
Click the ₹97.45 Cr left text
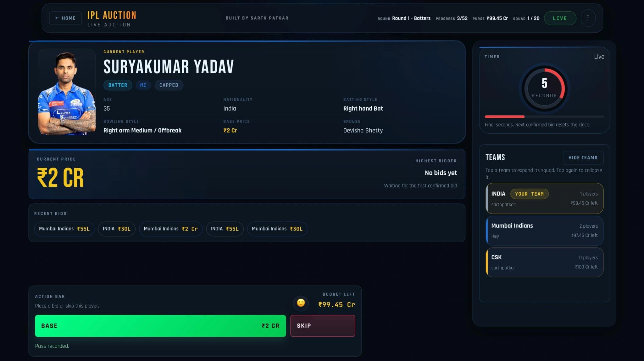pos(584,235)
